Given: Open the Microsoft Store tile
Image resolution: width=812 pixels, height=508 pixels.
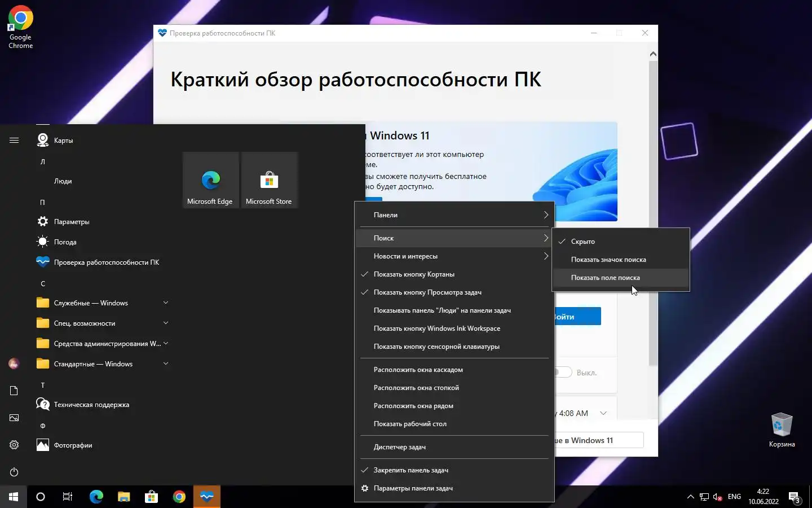Looking at the screenshot, I should [x=269, y=180].
